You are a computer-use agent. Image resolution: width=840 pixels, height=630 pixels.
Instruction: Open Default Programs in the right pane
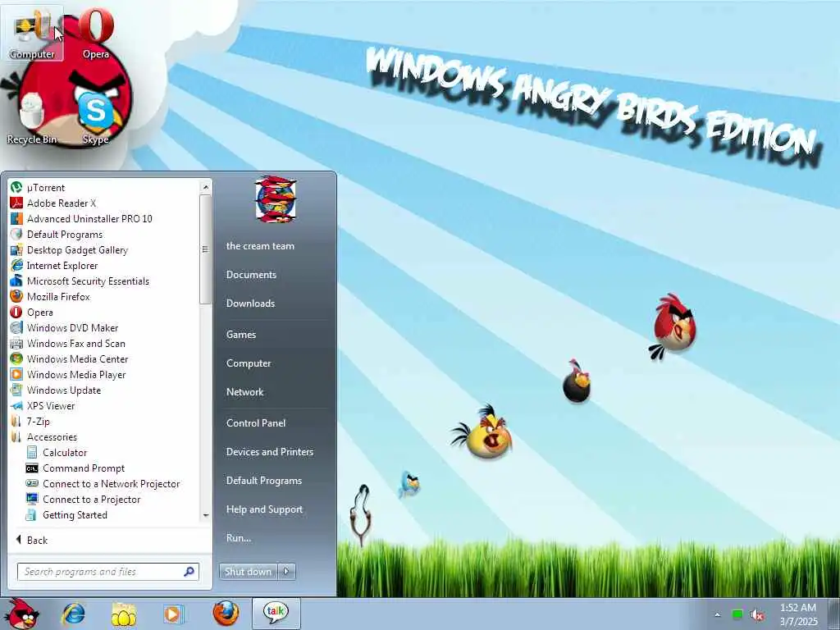point(263,481)
